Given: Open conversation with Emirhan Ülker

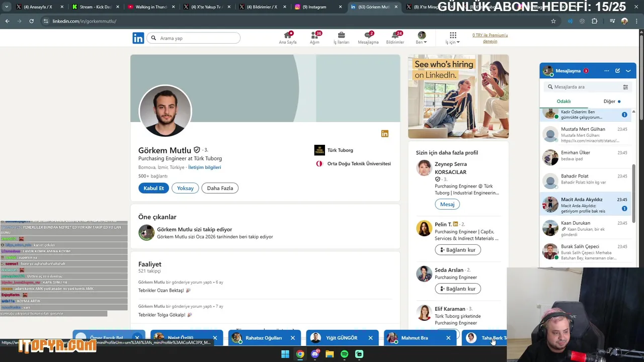Looking at the screenshot, I should (x=586, y=158).
